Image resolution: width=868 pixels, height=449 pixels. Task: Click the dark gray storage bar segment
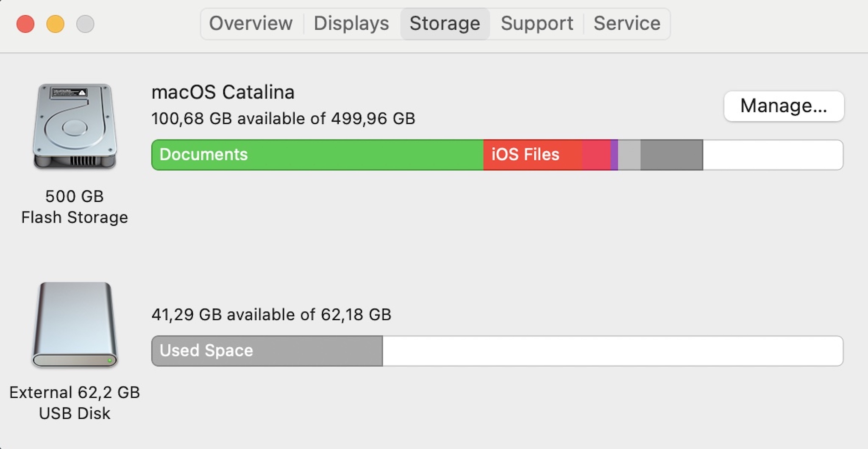(x=672, y=155)
